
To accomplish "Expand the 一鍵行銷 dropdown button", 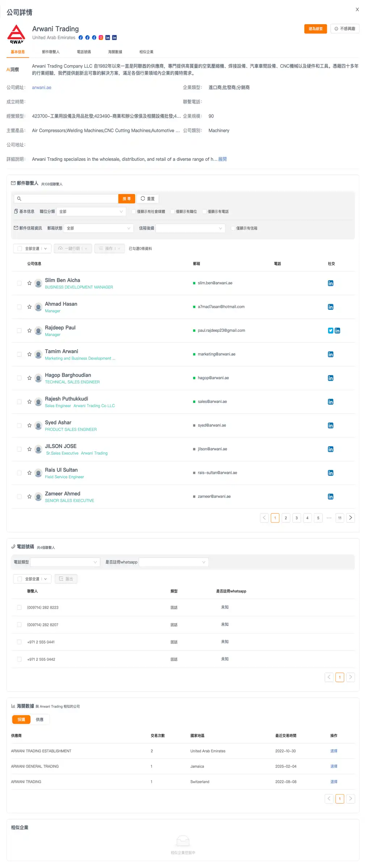I will [86, 249].
